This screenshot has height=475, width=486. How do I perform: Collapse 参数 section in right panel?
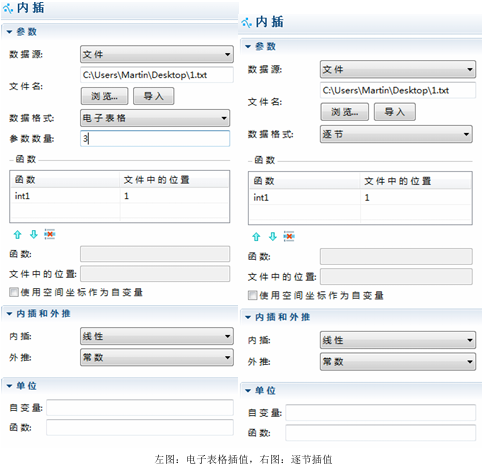tap(248, 46)
